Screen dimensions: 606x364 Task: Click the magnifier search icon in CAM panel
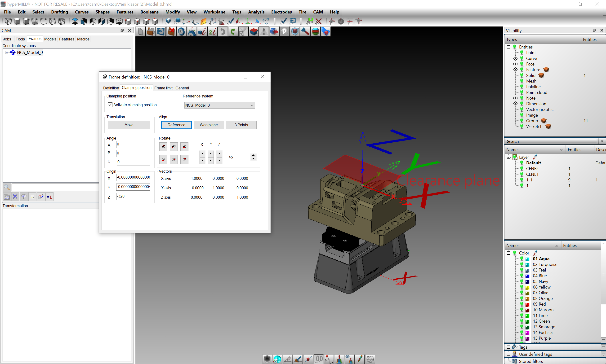[7, 187]
